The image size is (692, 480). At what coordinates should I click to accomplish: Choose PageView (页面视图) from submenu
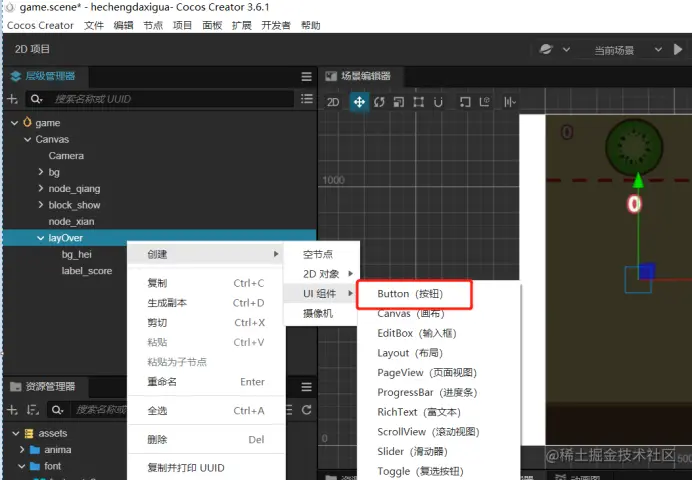[427, 373]
